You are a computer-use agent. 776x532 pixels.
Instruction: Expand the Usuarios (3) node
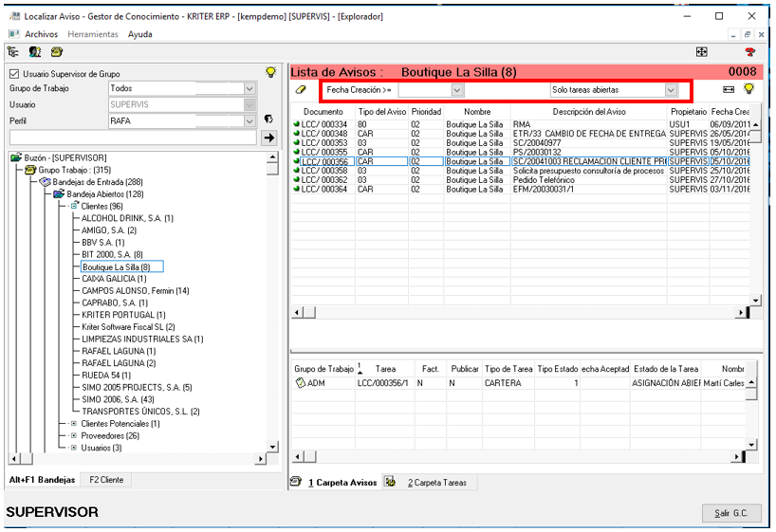pos(74,448)
